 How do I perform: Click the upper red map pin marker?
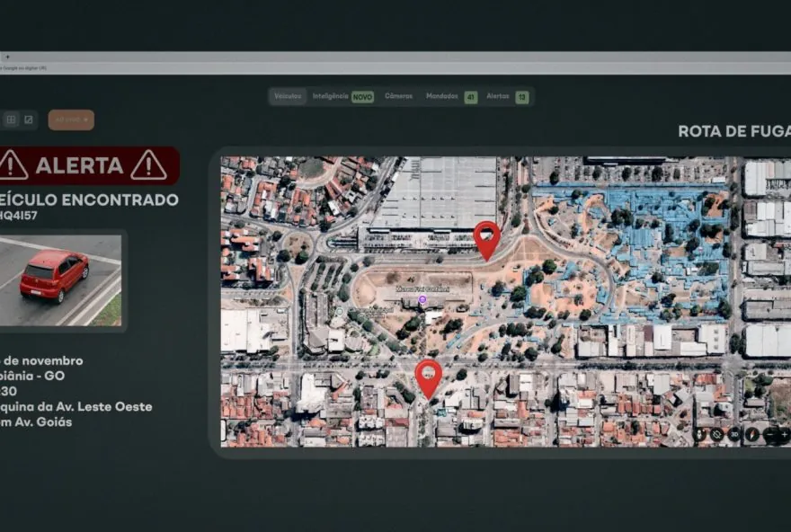pyautogui.click(x=486, y=236)
